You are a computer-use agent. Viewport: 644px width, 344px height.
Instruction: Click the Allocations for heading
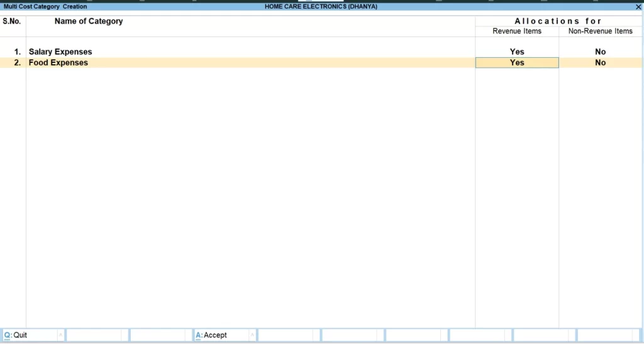pos(558,21)
